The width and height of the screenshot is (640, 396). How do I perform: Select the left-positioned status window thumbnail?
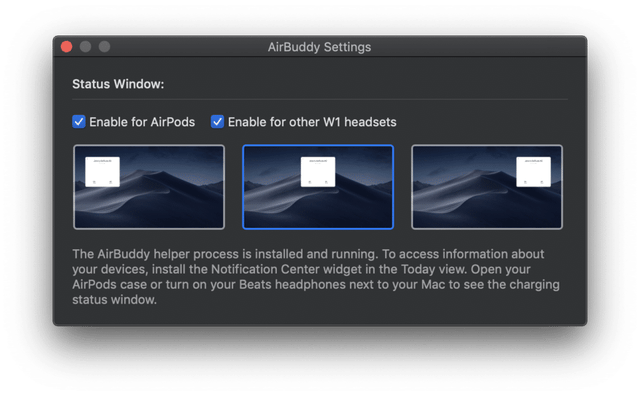pyautogui.click(x=149, y=187)
